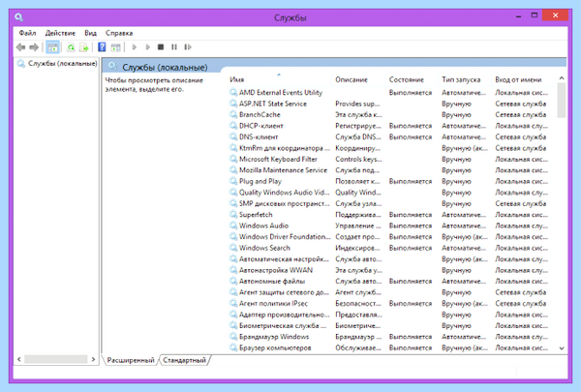Image resolution: width=581 pixels, height=392 pixels.
Task: Click the Stop Service square icon
Action: pyautogui.click(x=161, y=47)
